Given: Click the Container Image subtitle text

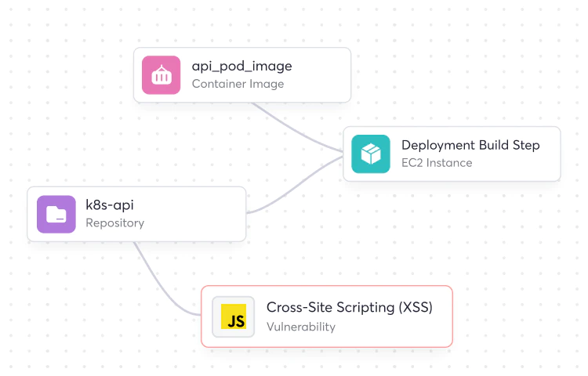Looking at the screenshot, I should pos(238,84).
